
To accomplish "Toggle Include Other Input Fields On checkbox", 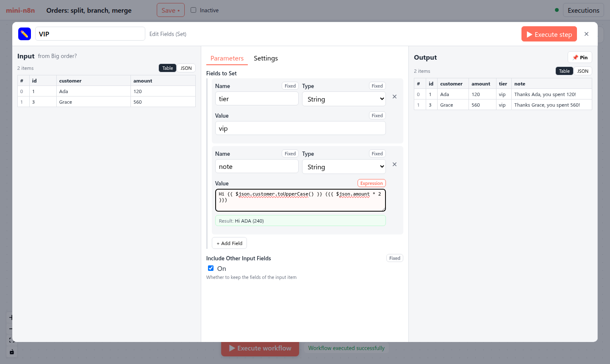I will point(211,268).
